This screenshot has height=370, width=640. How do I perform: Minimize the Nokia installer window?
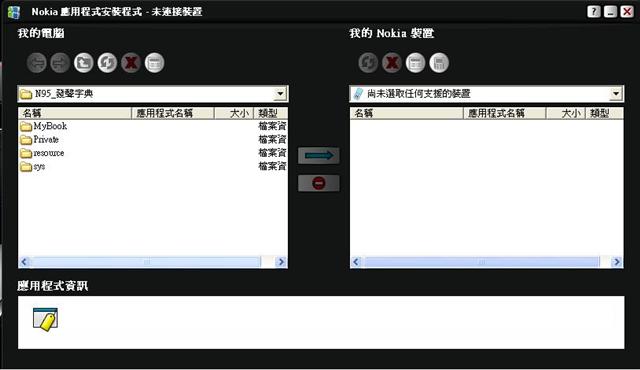tap(611, 12)
